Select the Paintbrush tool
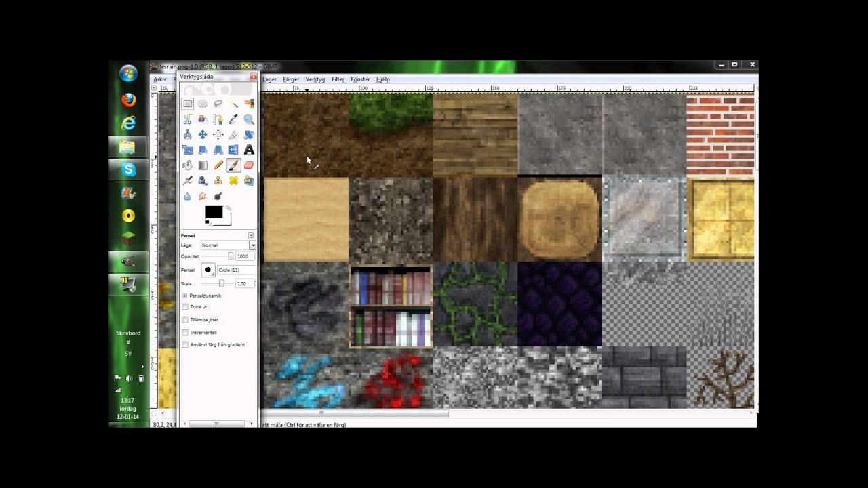The width and height of the screenshot is (868, 488). point(233,165)
